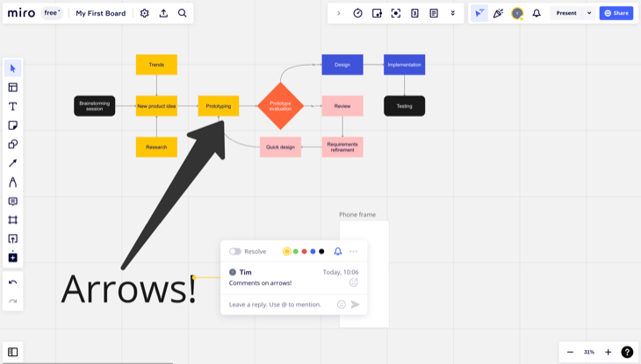
Task: Pick the Sticky note tool
Action: point(12,125)
